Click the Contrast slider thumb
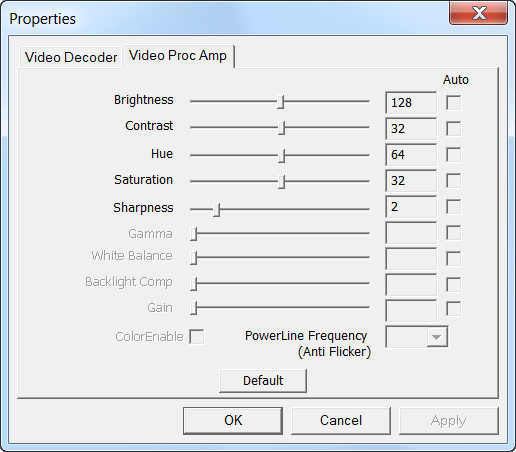The height and width of the screenshot is (452, 516). (282, 128)
